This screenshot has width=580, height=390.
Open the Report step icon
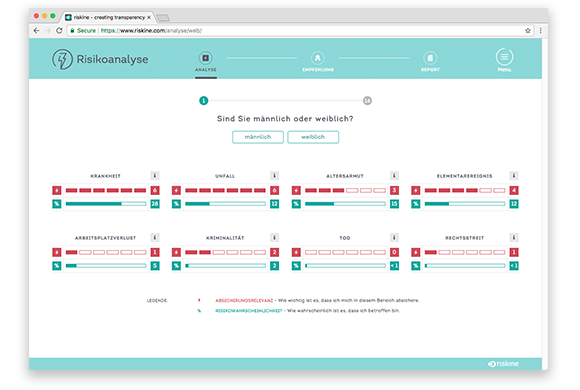[x=430, y=58]
